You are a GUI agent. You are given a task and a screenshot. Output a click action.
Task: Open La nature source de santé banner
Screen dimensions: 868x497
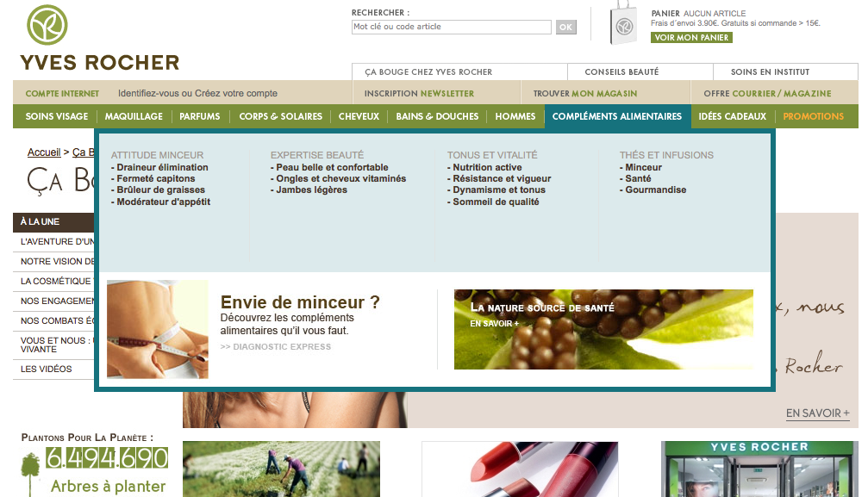603,329
